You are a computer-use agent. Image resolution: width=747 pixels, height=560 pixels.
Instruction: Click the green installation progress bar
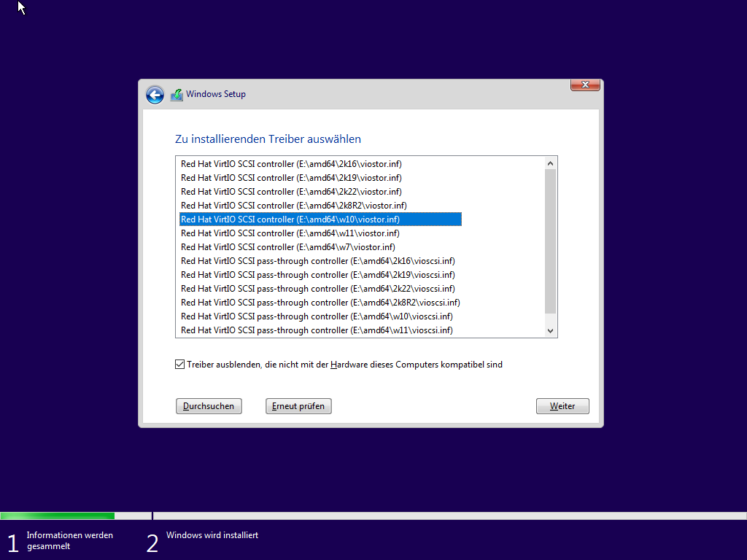tap(58, 516)
